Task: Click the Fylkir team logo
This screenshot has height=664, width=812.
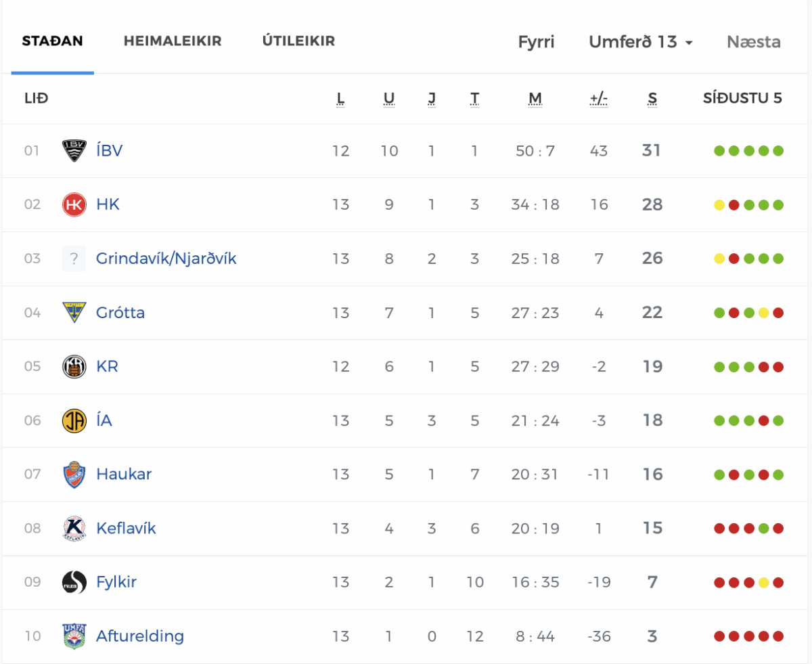Action: coord(74,582)
